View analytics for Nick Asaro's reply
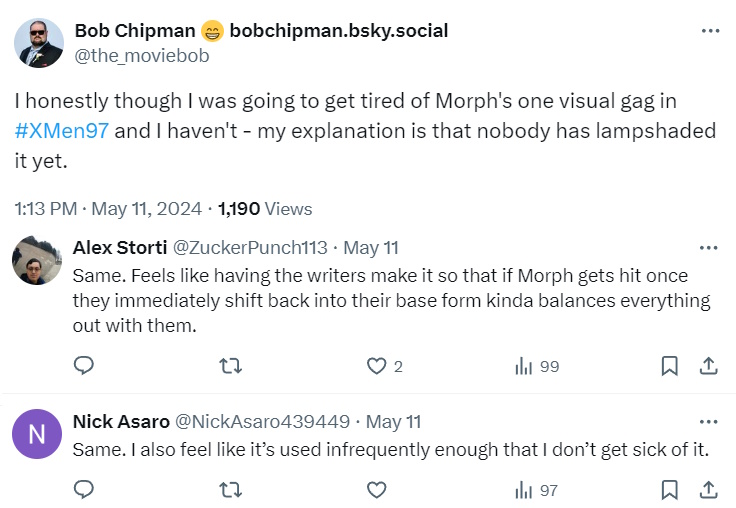 (523, 489)
